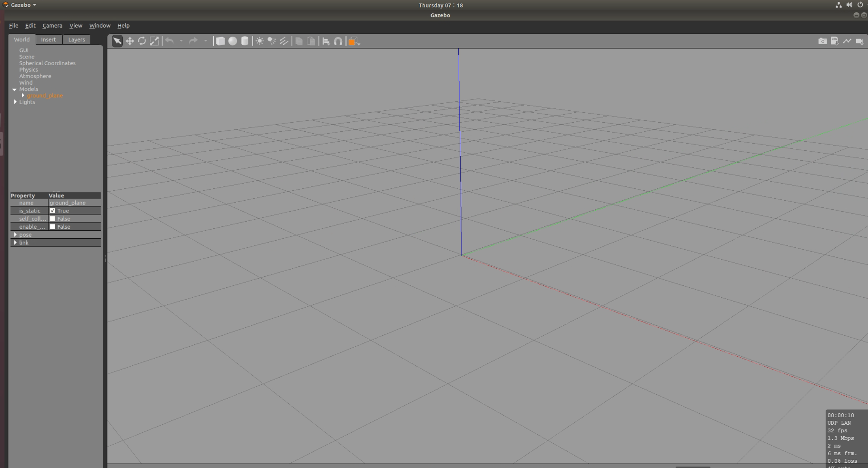Viewport: 868px width, 468px height.
Task: Click the paste icon in toolbar
Action: (x=311, y=41)
